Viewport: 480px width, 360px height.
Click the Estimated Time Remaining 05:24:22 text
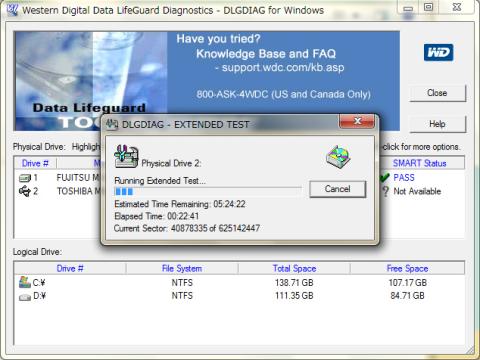click(180, 204)
